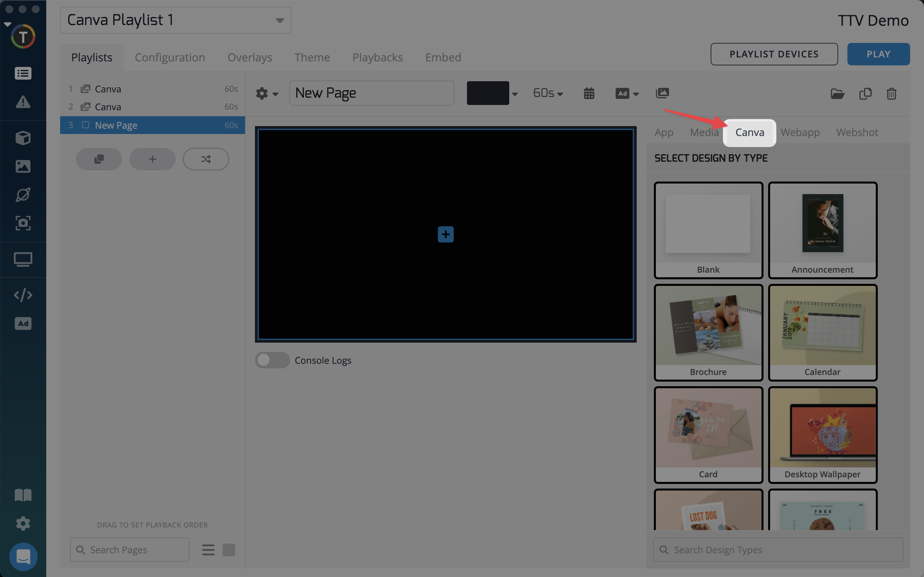924x577 pixels.
Task: Click the PLAYLIST DEVICES button
Action: pyautogui.click(x=774, y=54)
